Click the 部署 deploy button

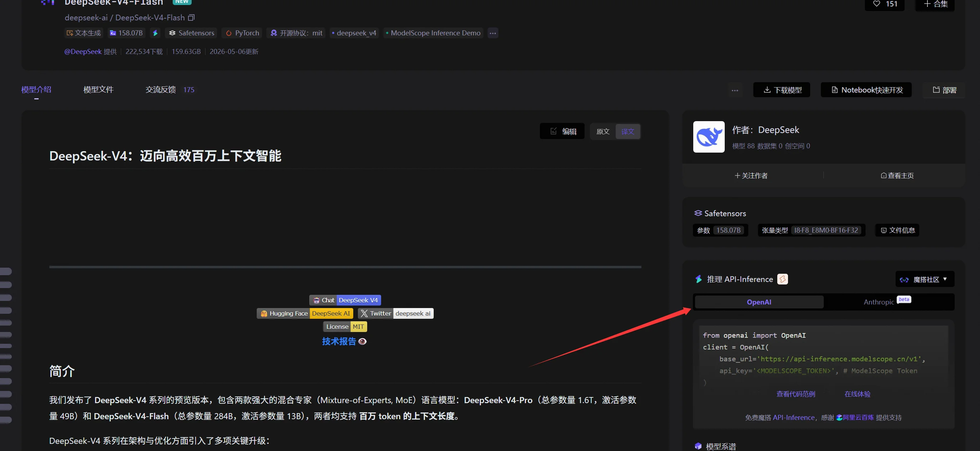944,90
